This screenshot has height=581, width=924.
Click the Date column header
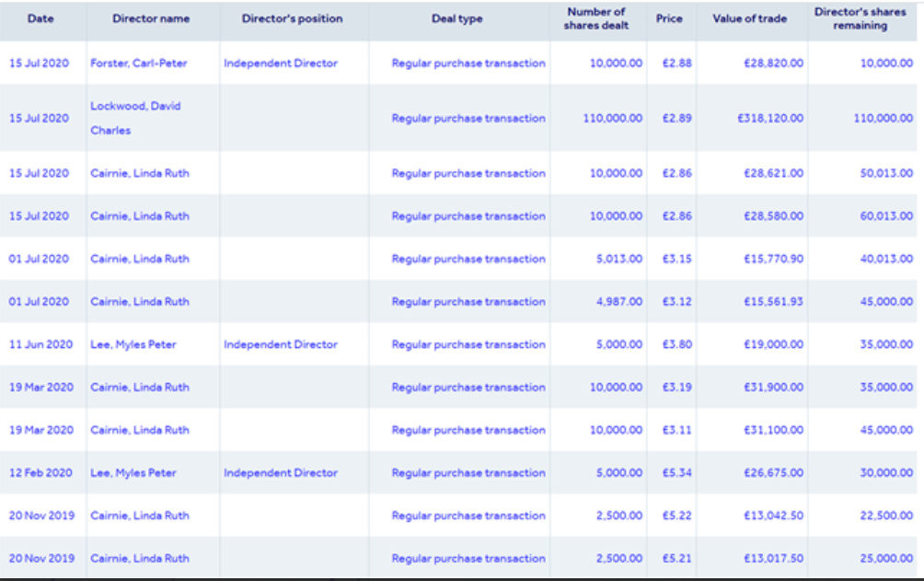click(x=40, y=19)
